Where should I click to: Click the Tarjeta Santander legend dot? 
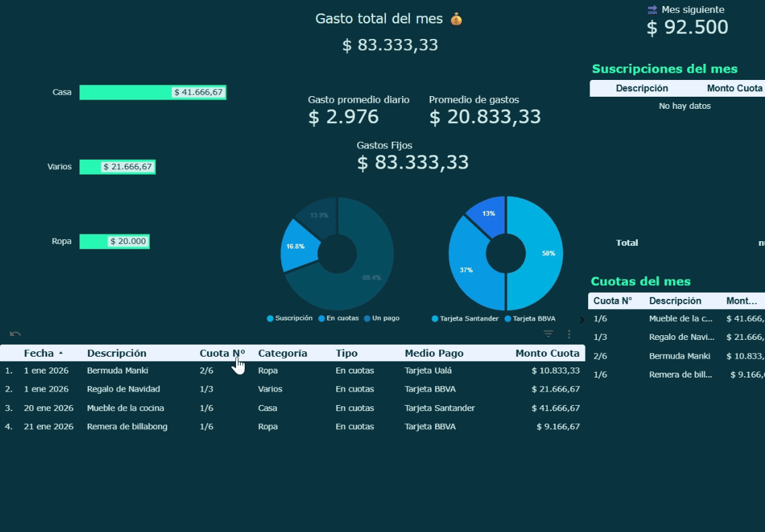(x=435, y=318)
